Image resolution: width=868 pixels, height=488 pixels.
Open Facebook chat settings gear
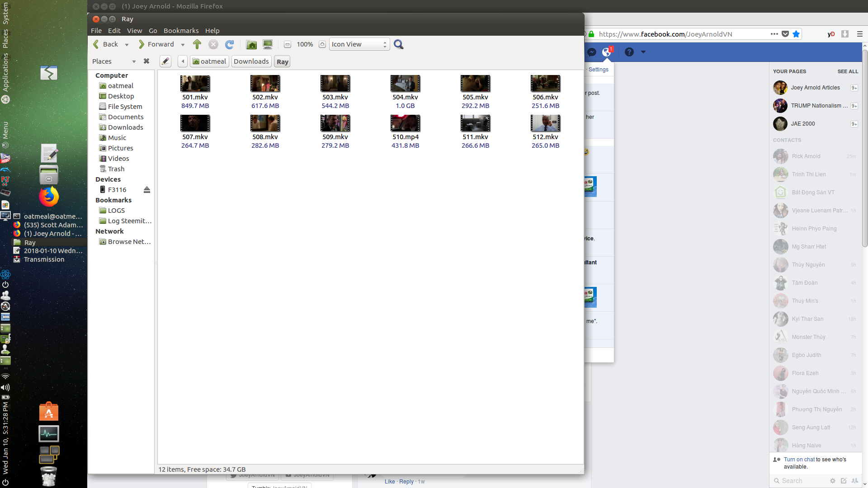tap(833, 481)
